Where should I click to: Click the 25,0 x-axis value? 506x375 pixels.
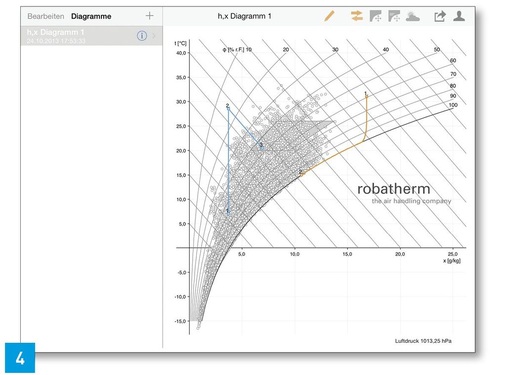453,254
